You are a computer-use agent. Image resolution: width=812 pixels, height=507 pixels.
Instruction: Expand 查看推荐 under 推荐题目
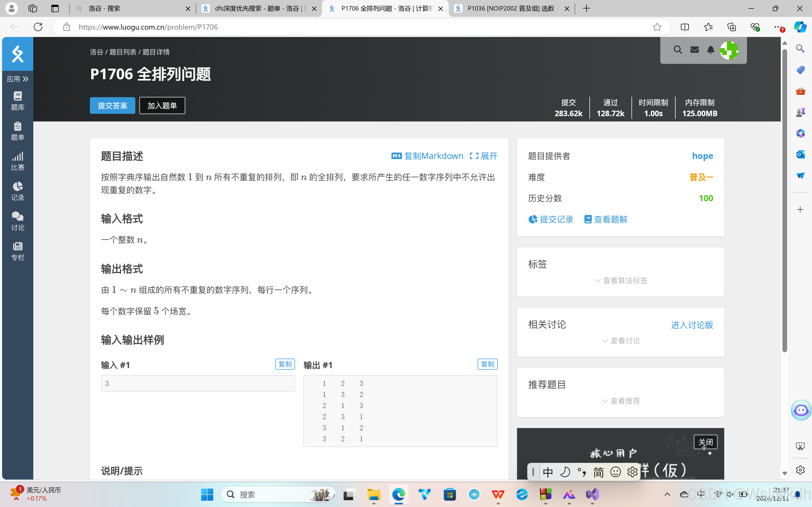[x=621, y=401]
